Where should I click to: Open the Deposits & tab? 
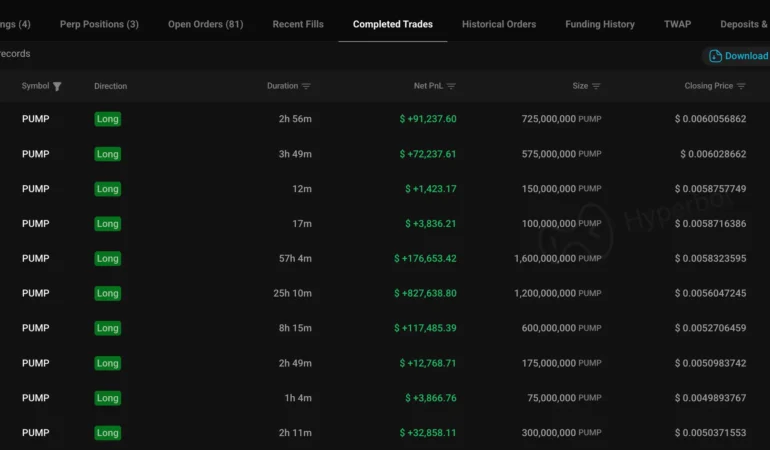tap(744, 24)
